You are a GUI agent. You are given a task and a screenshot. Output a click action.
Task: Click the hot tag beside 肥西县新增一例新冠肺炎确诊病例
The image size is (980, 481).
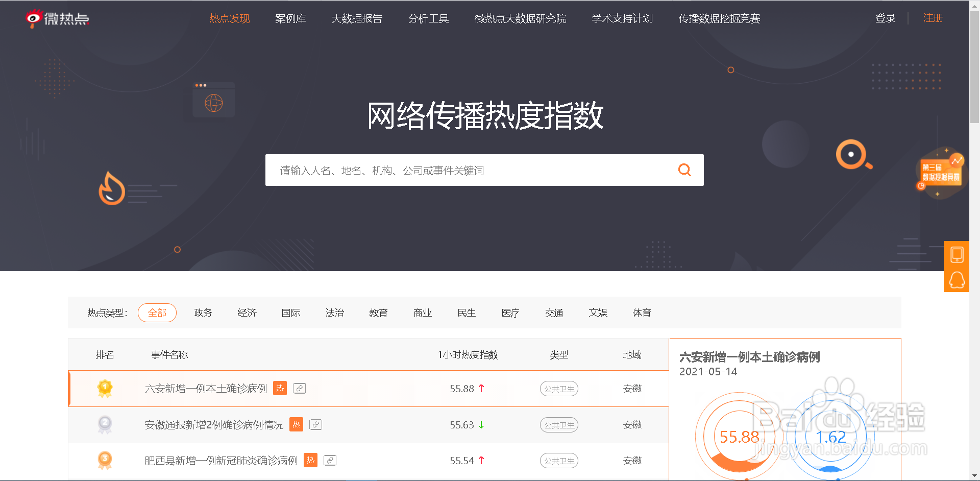coord(310,461)
